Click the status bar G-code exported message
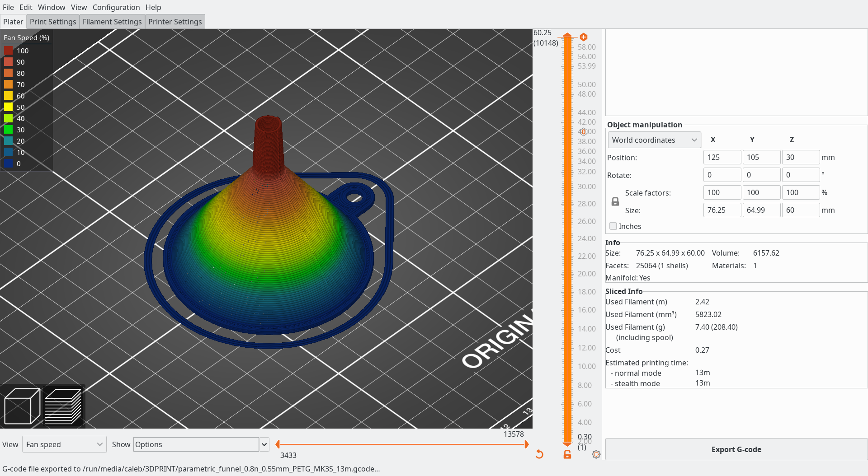 click(191, 469)
